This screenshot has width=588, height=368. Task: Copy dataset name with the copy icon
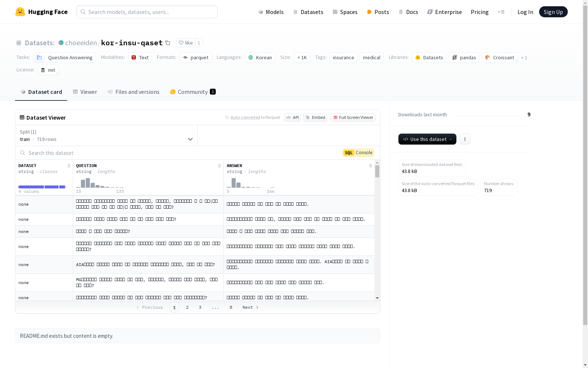[168, 43]
